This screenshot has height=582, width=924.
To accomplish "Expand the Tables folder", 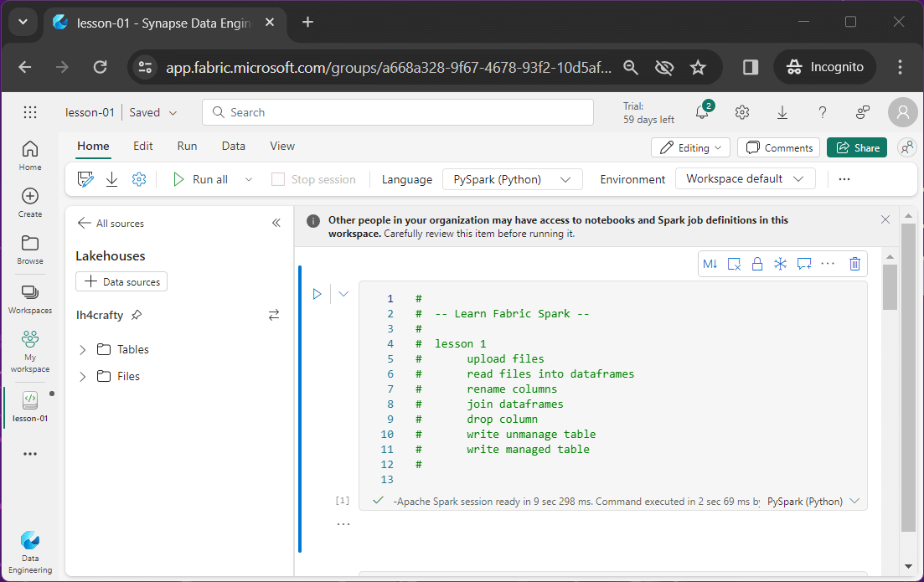I will [83, 350].
